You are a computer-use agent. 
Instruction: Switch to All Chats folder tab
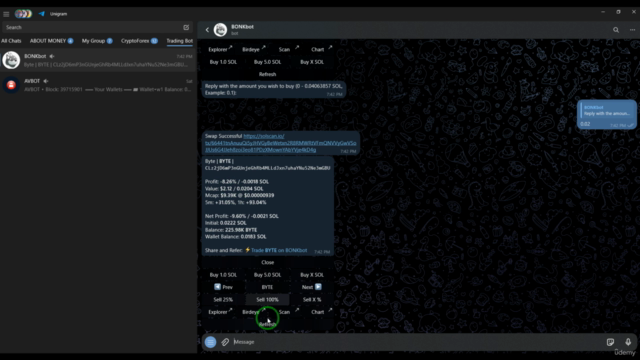(x=11, y=41)
